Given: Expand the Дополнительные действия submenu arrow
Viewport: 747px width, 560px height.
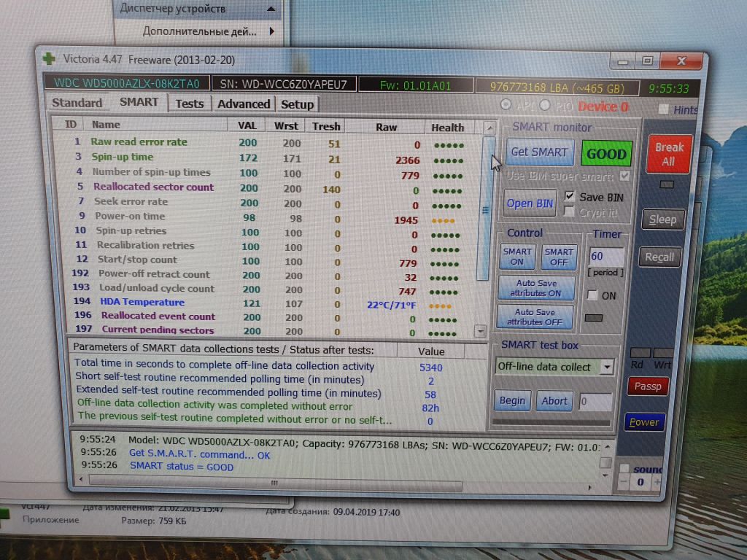Looking at the screenshot, I should pyautogui.click(x=271, y=31).
